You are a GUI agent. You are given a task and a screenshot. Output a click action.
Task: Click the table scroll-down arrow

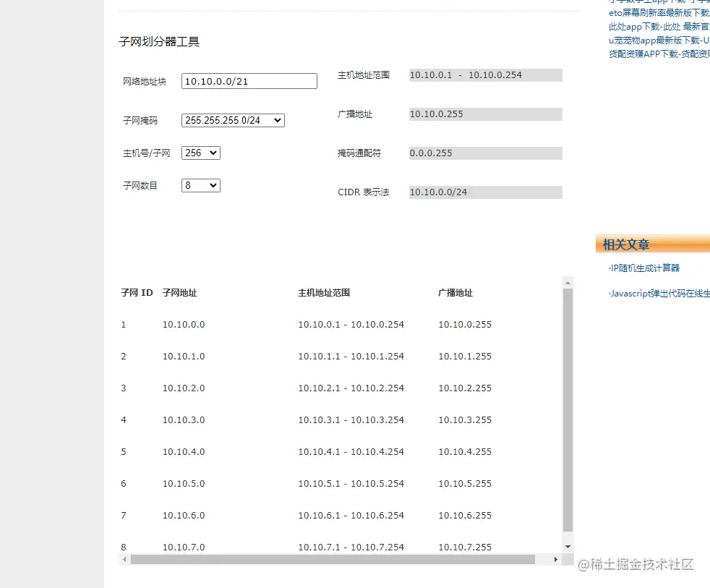(x=568, y=547)
